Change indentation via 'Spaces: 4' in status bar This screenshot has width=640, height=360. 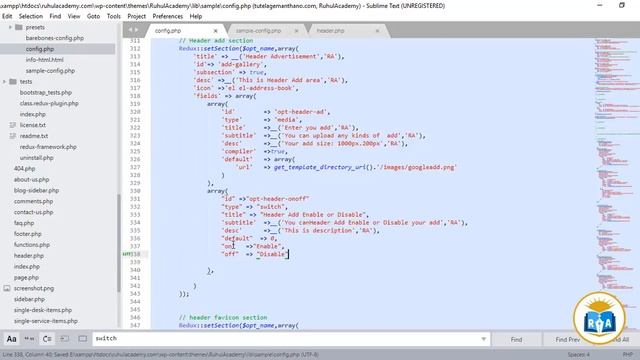pyautogui.click(x=578, y=355)
